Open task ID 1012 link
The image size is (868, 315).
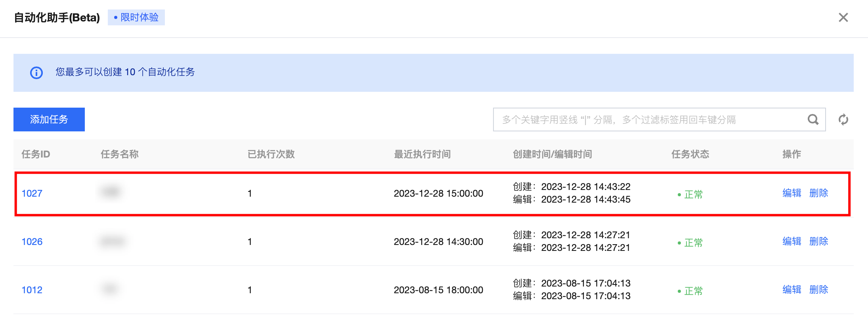[x=32, y=290]
